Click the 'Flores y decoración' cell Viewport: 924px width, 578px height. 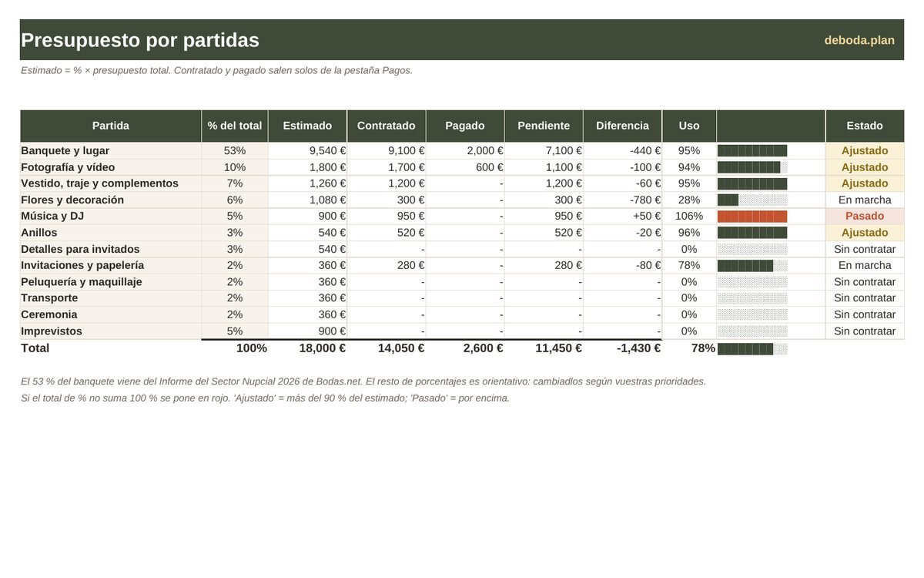point(111,200)
